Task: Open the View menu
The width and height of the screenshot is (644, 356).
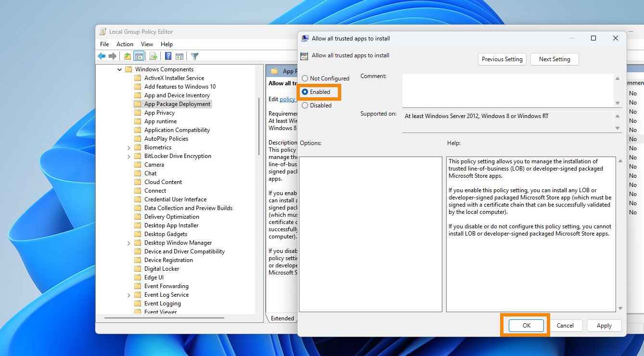Action: click(x=147, y=44)
